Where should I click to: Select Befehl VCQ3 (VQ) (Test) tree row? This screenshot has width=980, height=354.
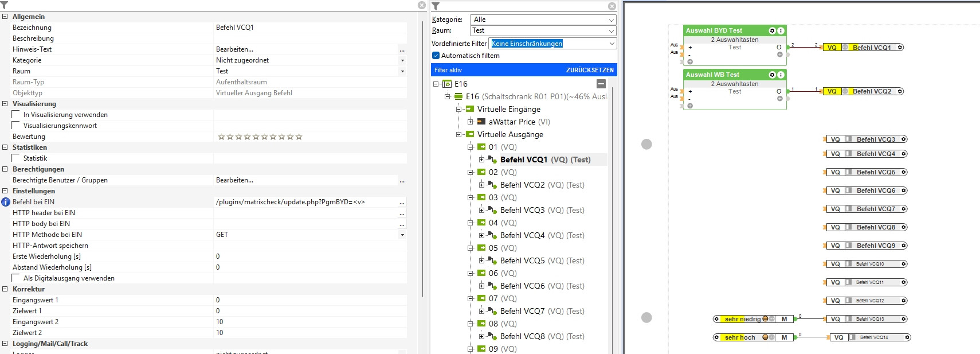point(542,210)
